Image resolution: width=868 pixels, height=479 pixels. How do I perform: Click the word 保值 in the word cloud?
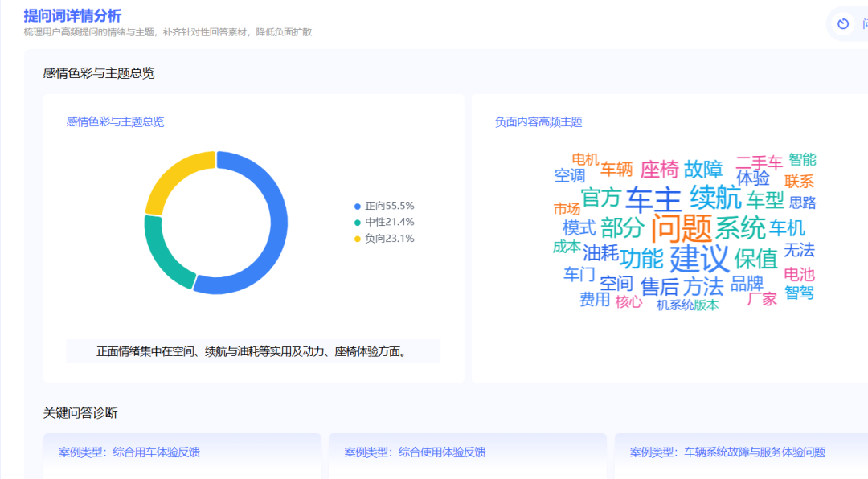click(x=755, y=259)
